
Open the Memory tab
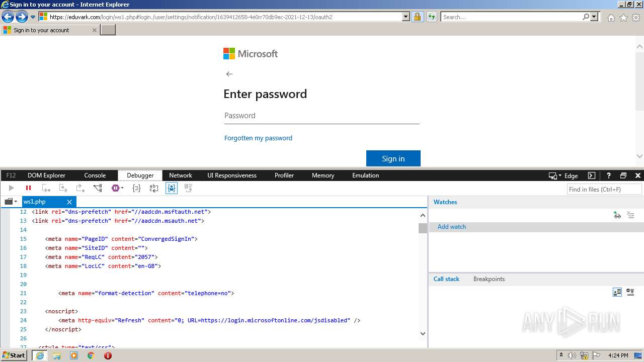323,175
